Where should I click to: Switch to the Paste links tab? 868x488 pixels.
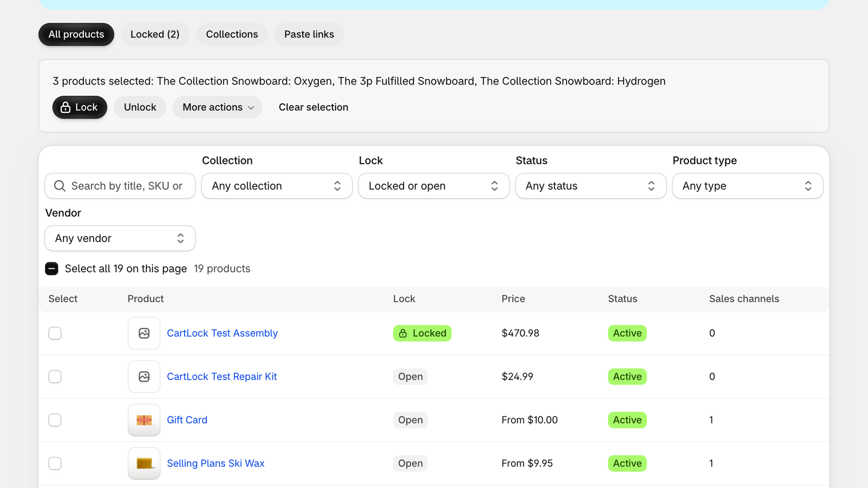[x=309, y=34]
